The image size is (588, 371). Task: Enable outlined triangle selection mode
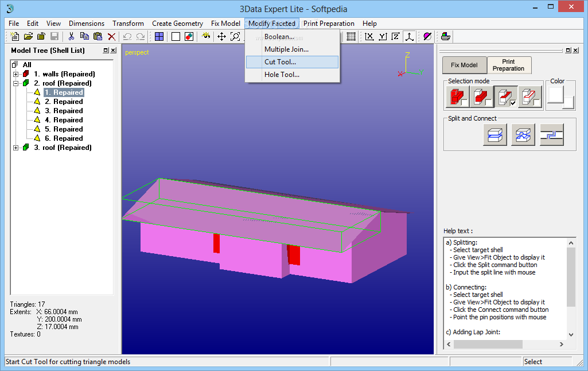[530, 97]
